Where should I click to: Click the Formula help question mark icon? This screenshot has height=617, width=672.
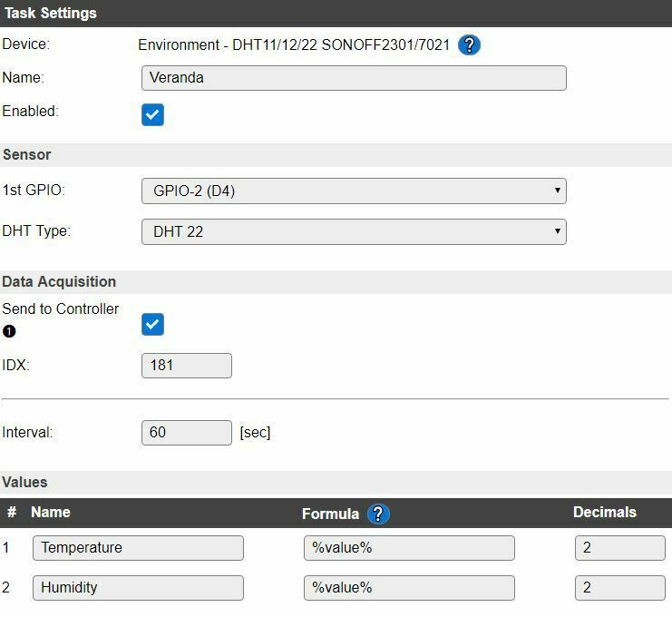click(378, 514)
